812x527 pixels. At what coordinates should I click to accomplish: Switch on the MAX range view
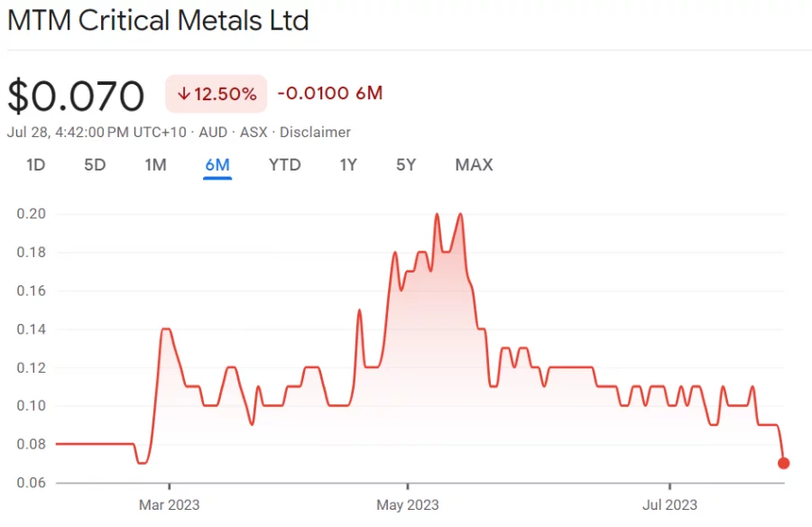click(474, 165)
